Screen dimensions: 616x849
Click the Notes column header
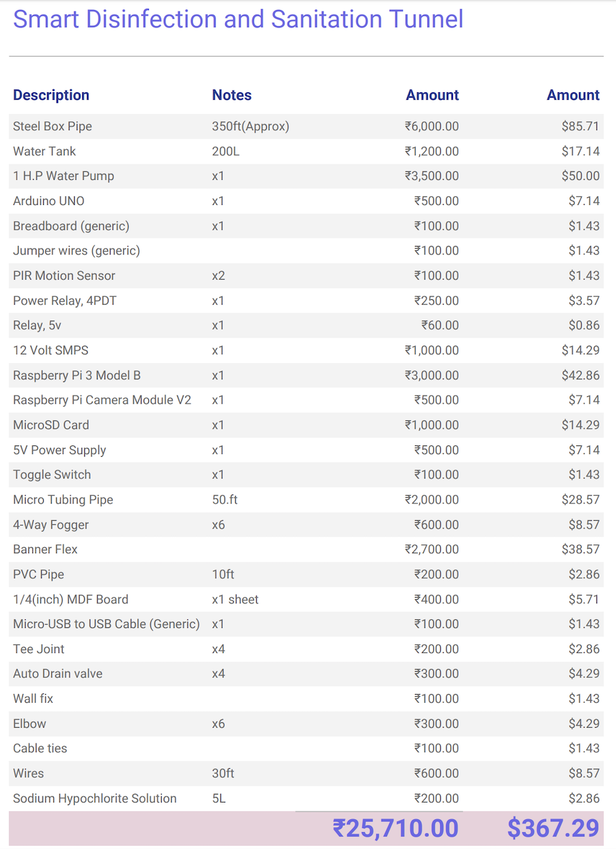(232, 95)
